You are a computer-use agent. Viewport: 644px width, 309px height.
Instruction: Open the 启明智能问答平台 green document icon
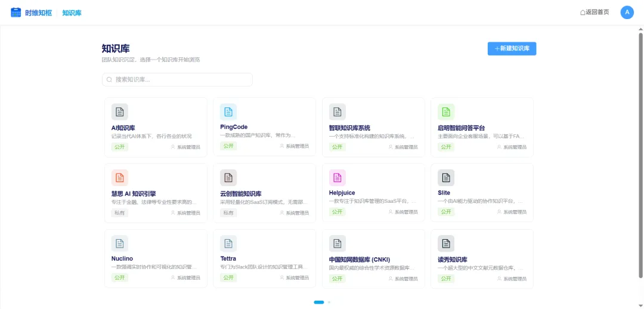[x=446, y=112]
